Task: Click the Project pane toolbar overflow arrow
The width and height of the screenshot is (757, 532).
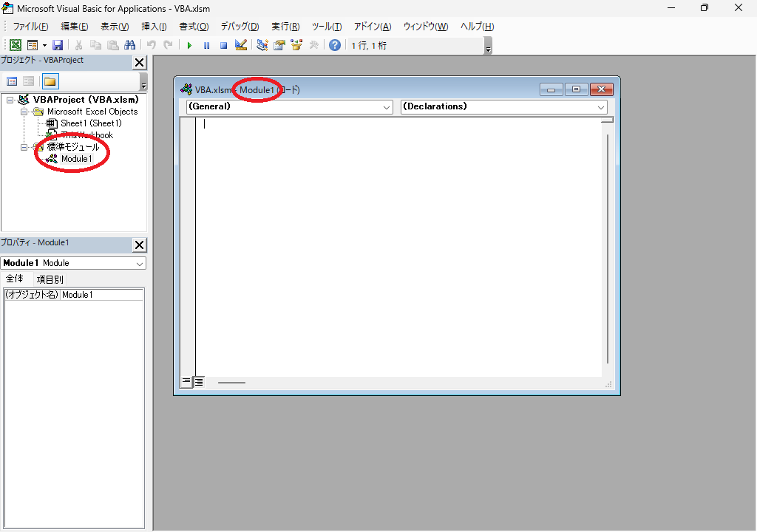Action: 143,82
